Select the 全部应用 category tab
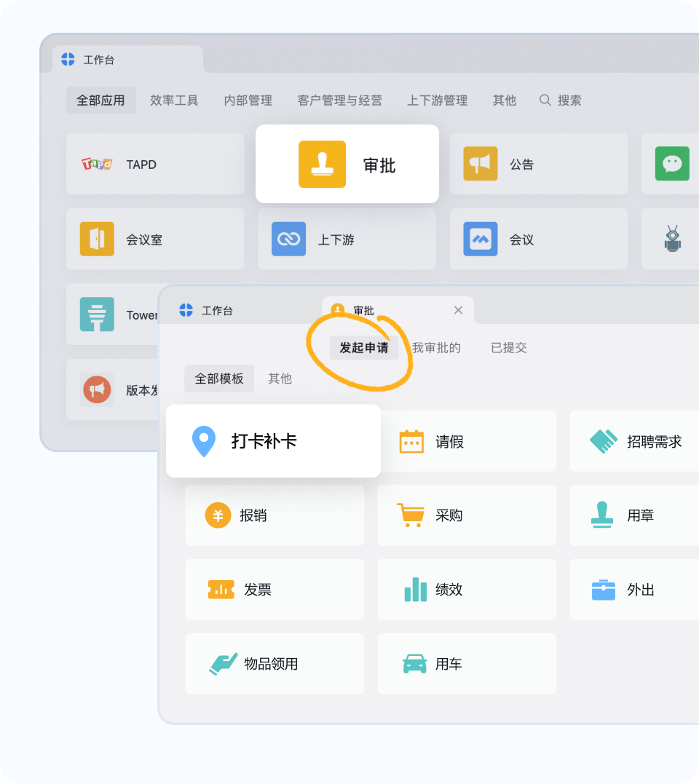Image resolution: width=699 pixels, height=784 pixels. click(x=101, y=100)
